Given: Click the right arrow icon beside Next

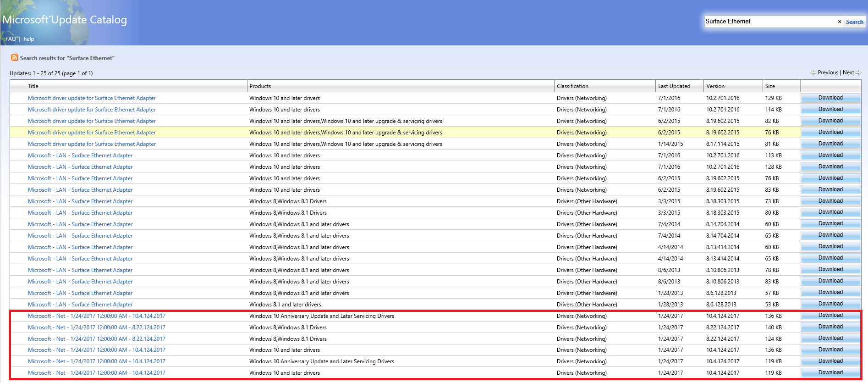Looking at the screenshot, I should [x=858, y=72].
